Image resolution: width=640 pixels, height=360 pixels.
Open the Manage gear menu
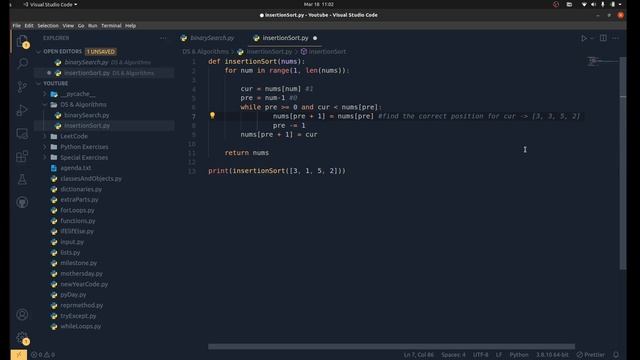tap(22, 338)
